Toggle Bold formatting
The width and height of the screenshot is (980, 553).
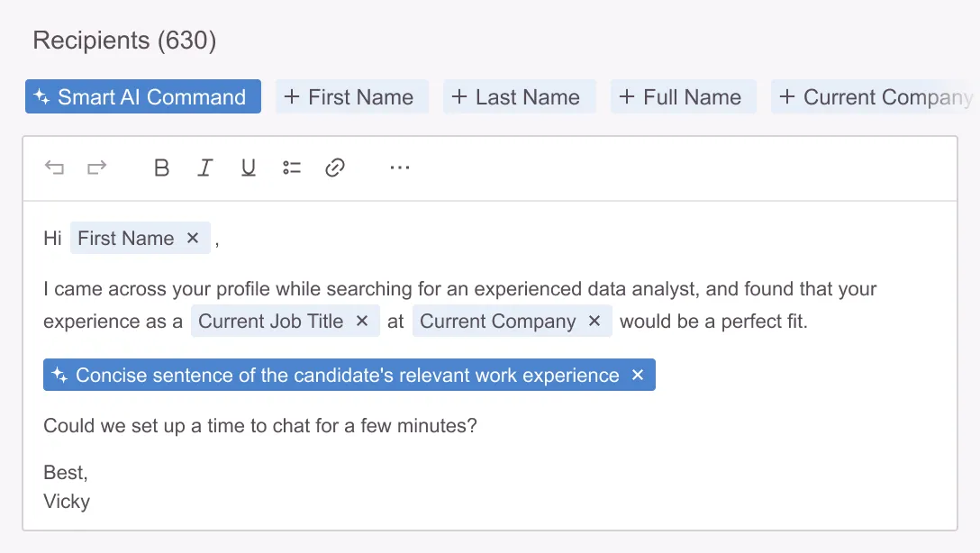point(162,168)
